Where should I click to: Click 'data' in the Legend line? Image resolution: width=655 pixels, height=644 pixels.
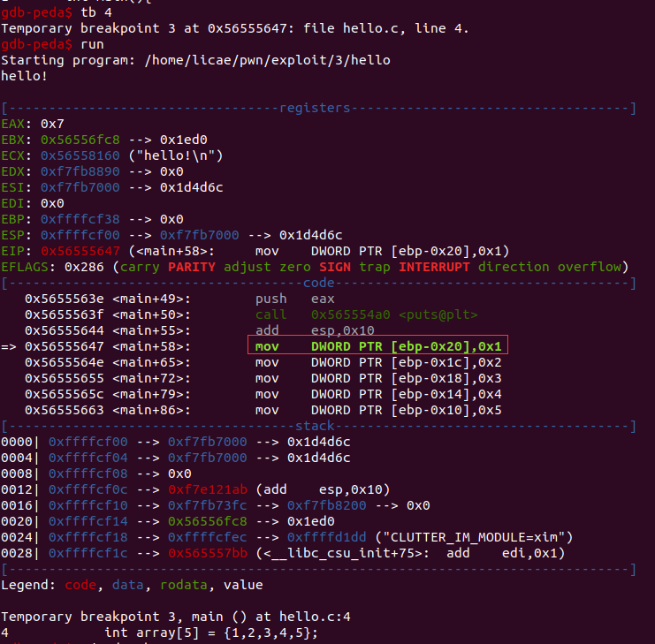click(128, 585)
